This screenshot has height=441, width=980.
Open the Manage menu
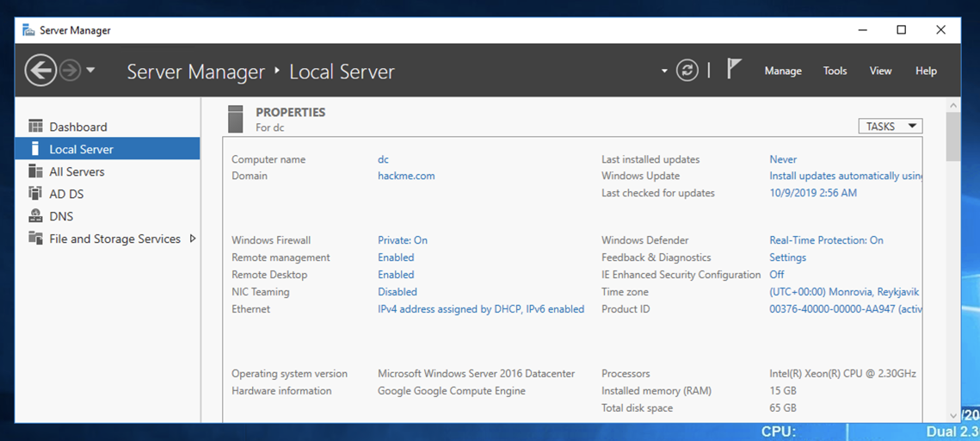pos(782,71)
